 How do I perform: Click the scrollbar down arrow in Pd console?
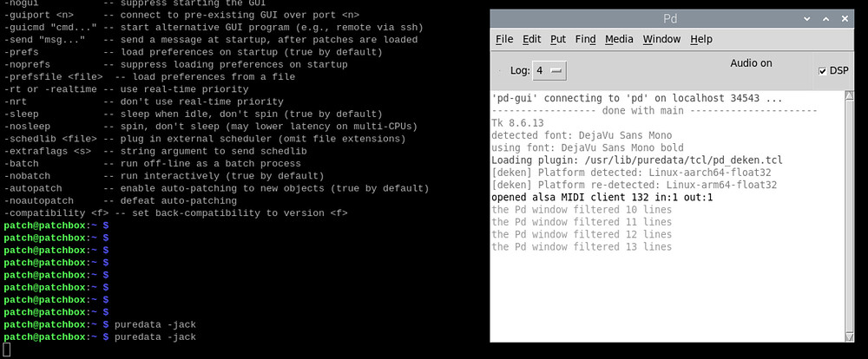point(849,336)
